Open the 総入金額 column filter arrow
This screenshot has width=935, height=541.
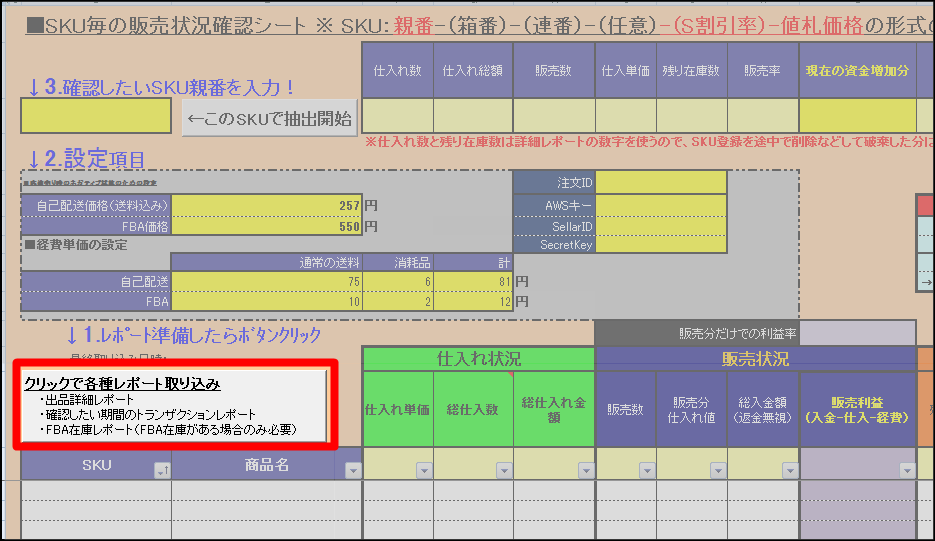pos(788,470)
